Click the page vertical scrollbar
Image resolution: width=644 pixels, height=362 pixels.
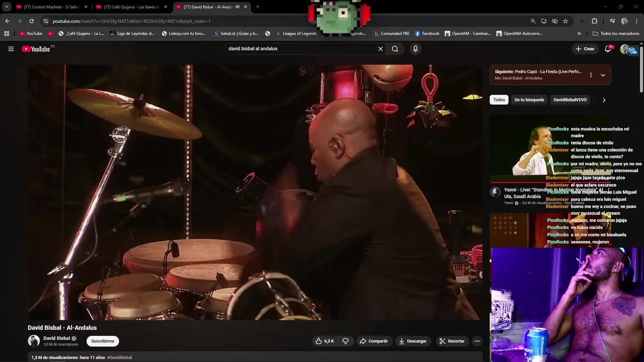(641, 70)
